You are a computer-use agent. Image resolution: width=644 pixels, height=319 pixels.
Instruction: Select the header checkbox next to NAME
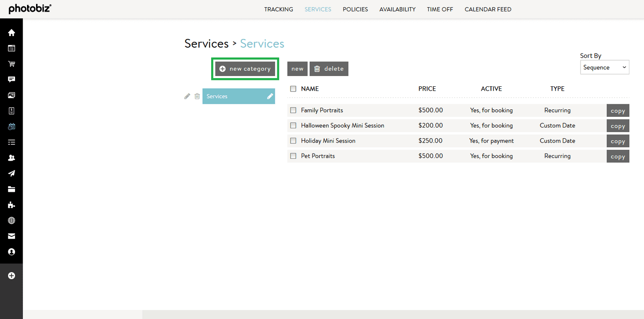click(293, 88)
